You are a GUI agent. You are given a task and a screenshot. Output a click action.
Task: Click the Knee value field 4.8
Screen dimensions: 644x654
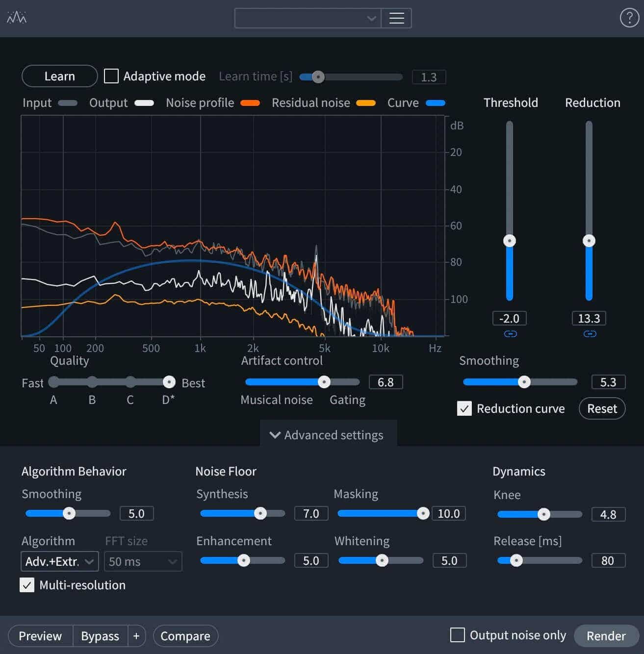click(609, 514)
